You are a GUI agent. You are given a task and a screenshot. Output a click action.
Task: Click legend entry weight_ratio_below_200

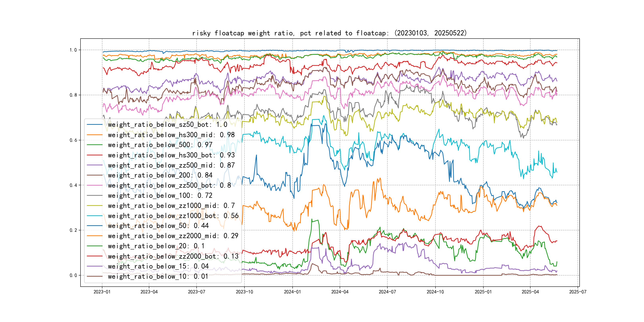160,175
